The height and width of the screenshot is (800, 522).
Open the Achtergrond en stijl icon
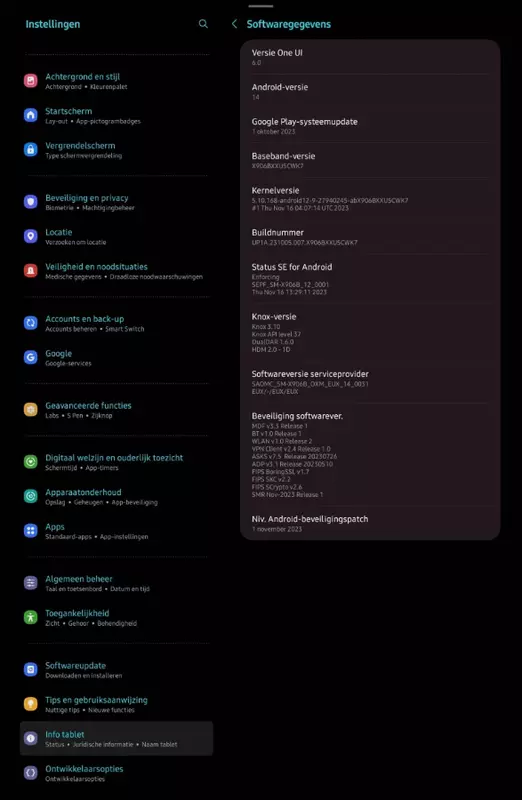coord(31,81)
